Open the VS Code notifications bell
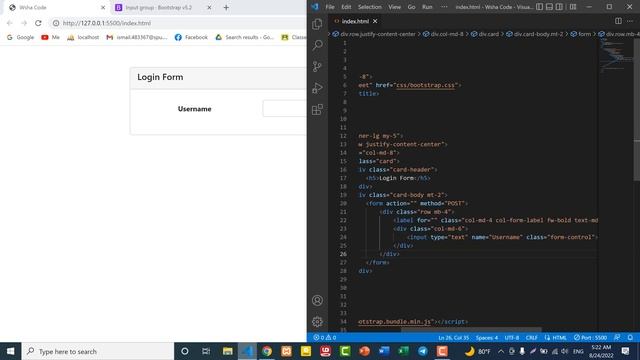 coord(630,338)
